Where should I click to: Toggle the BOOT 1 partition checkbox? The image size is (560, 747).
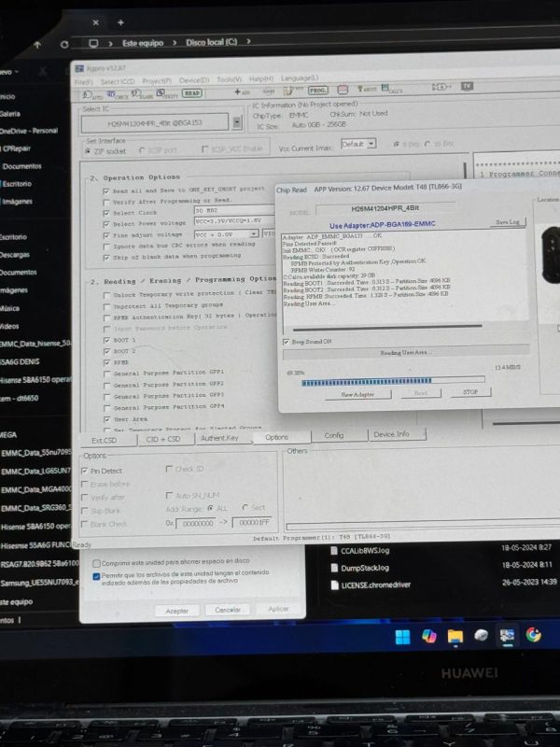click(106, 340)
